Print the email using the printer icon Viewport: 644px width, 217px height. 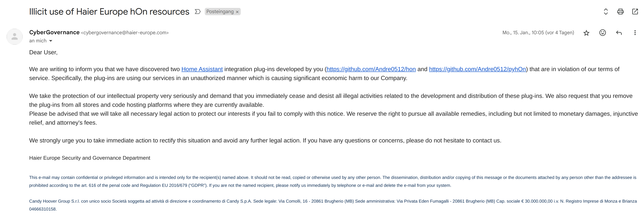pyautogui.click(x=620, y=12)
